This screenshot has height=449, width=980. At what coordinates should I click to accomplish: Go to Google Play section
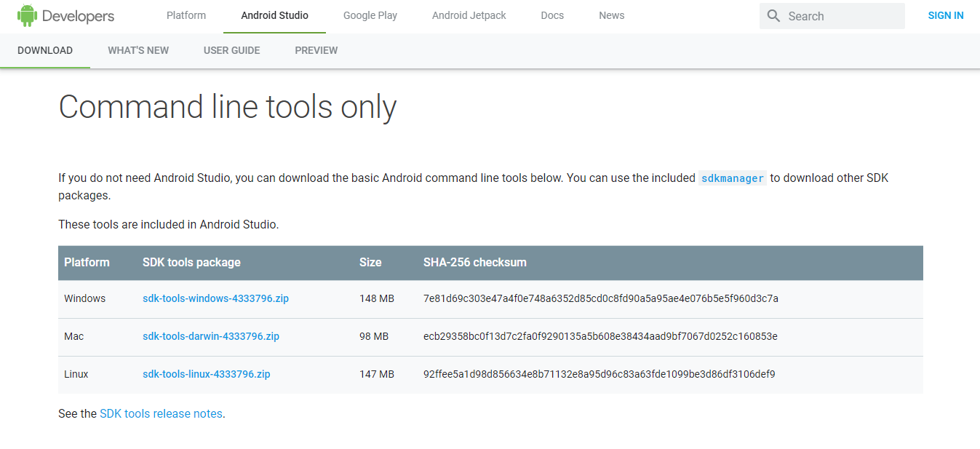point(370,15)
